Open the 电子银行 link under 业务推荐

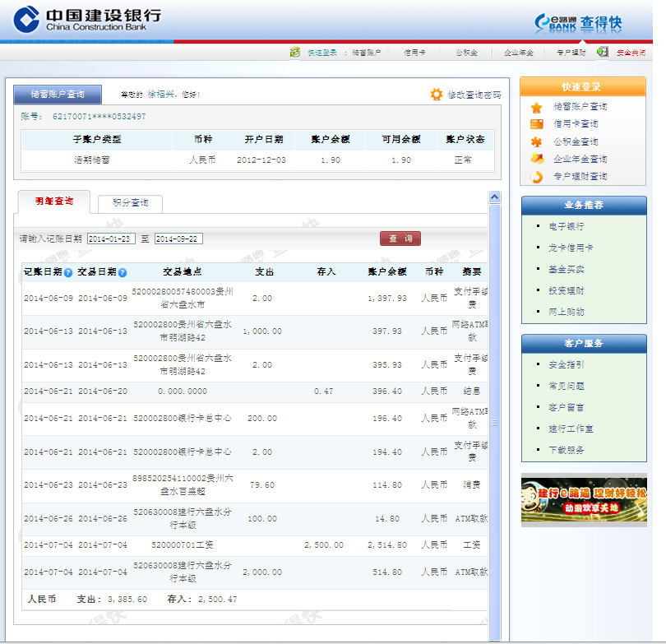[566, 226]
